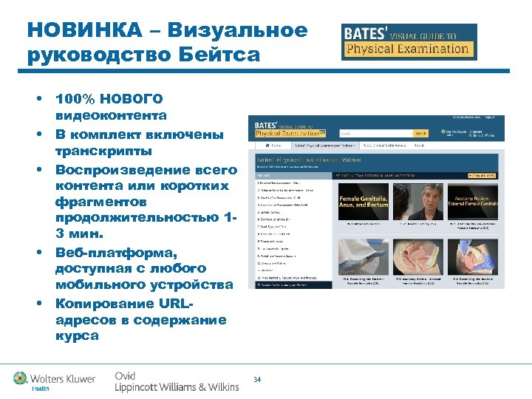
Task: Open the Female Genitalia, Anus, and Rectum title video
Action: (x=364, y=202)
